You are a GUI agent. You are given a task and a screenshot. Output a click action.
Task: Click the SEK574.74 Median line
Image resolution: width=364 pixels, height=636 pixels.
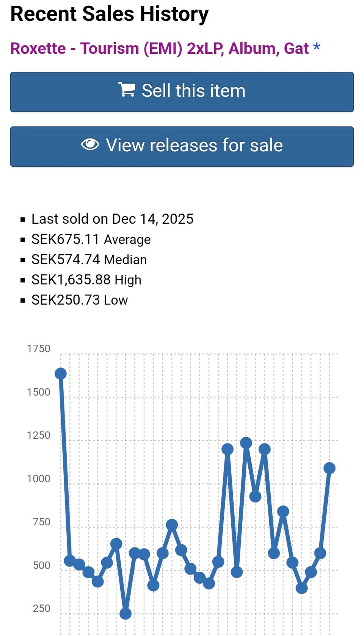(x=89, y=259)
